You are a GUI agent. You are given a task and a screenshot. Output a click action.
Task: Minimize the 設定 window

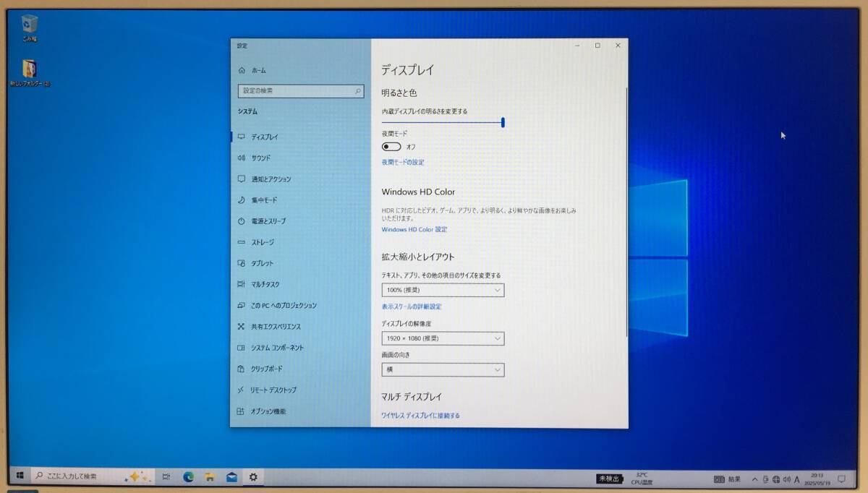pos(577,46)
